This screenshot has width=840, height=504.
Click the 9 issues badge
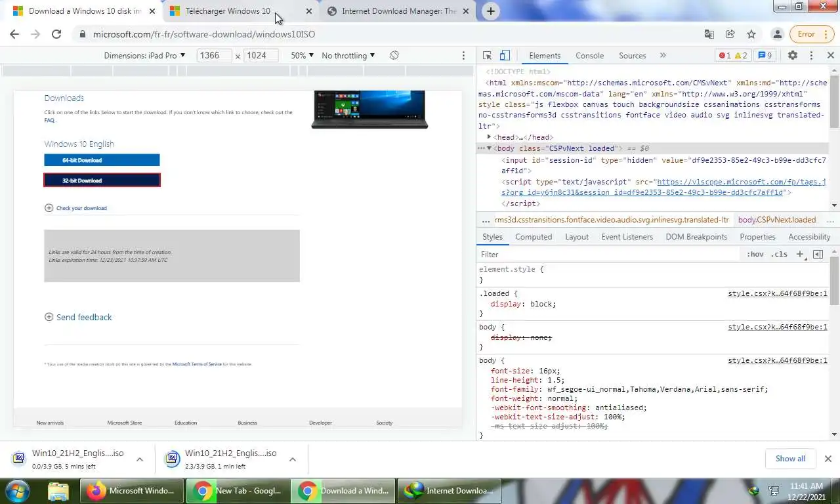(765, 56)
